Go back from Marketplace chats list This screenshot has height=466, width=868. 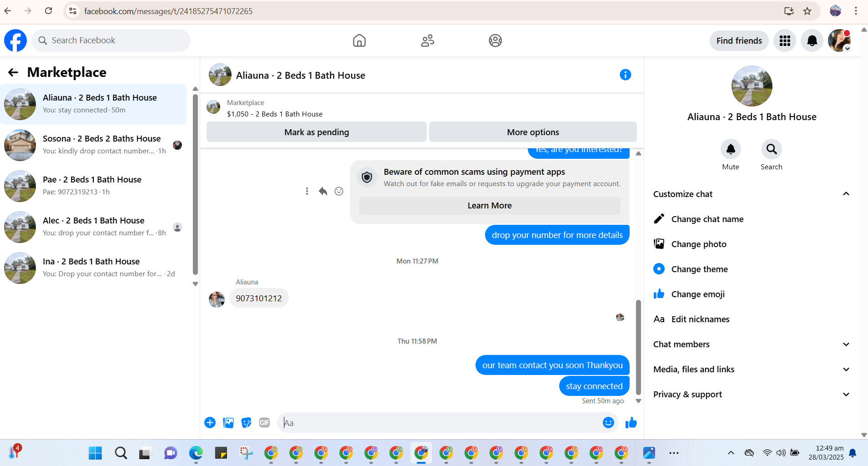[x=13, y=72]
